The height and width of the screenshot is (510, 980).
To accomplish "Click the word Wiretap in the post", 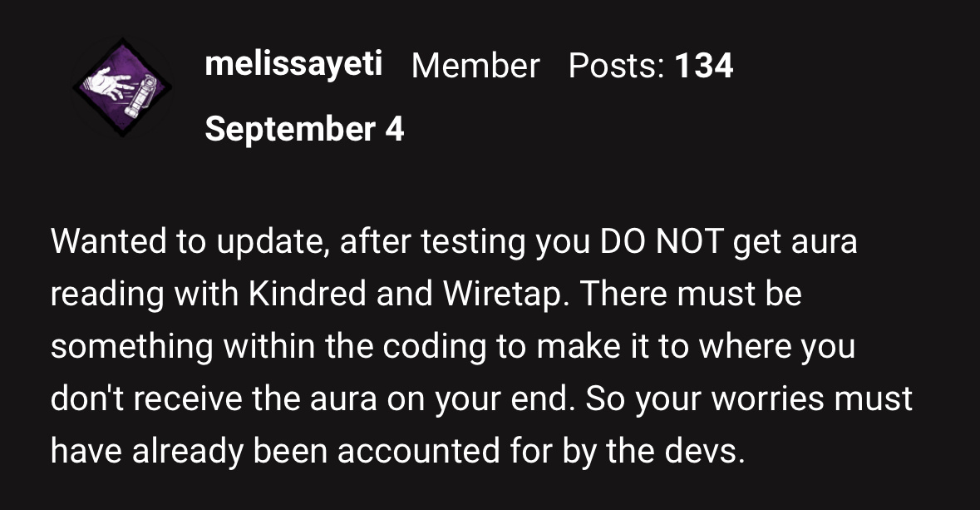I will tap(506, 294).
